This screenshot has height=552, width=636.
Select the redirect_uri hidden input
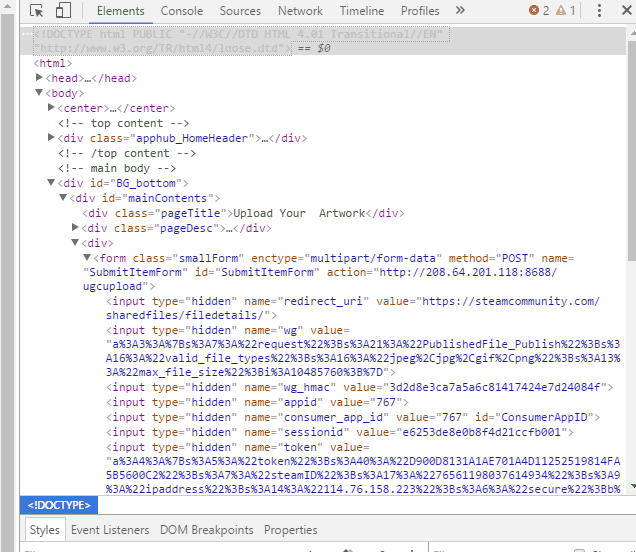click(353, 308)
